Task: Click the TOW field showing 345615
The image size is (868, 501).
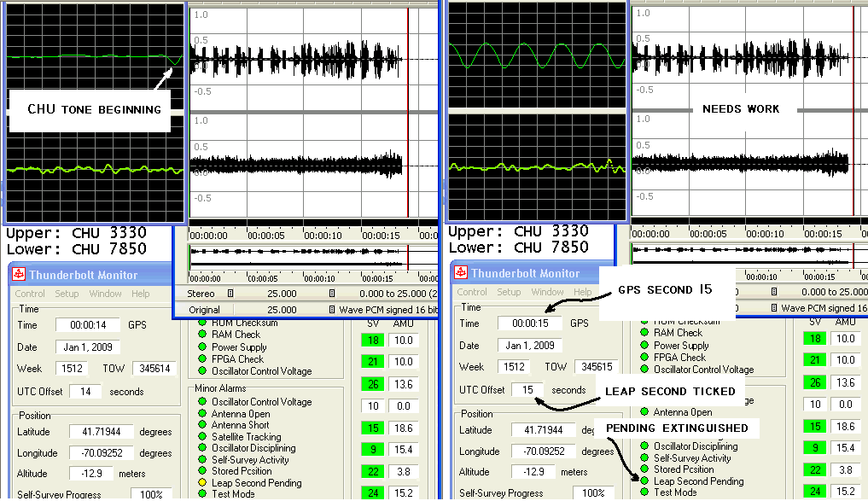Action: pyautogui.click(x=597, y=366)
